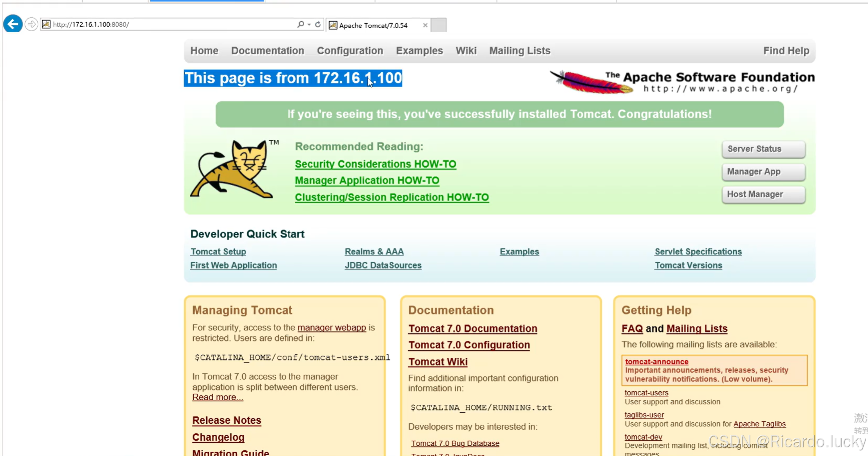The image size is (868, 456).
Task: Open Tomcat 7.0 Bug Database link
Action: point(455,443)
